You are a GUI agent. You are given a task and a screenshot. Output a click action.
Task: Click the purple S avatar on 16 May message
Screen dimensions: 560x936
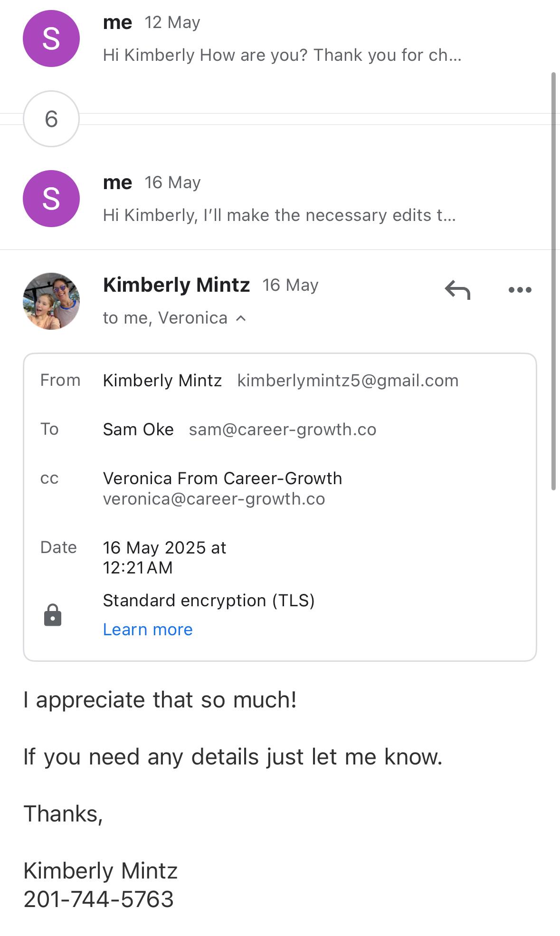(x=51, y=199)
